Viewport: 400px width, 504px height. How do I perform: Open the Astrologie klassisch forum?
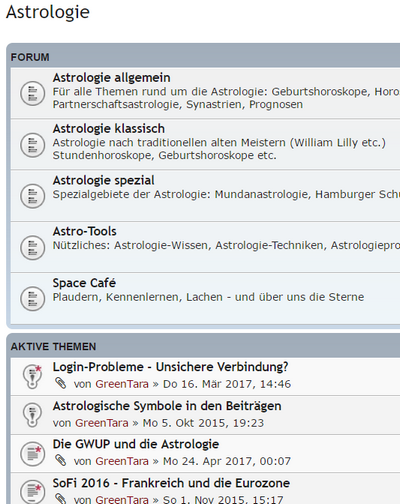coord(109,129)
